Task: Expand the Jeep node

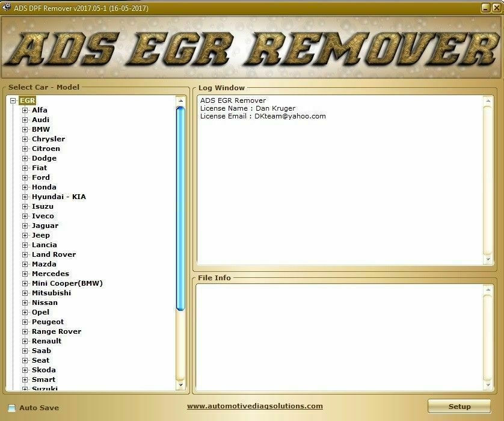Action: [25, 235]
